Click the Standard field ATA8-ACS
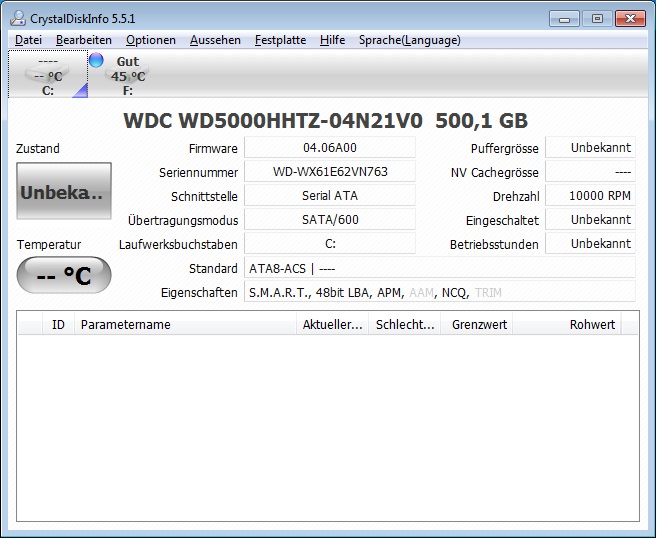The height and width of the screenshot is (538, 657). tap(440, 268)
